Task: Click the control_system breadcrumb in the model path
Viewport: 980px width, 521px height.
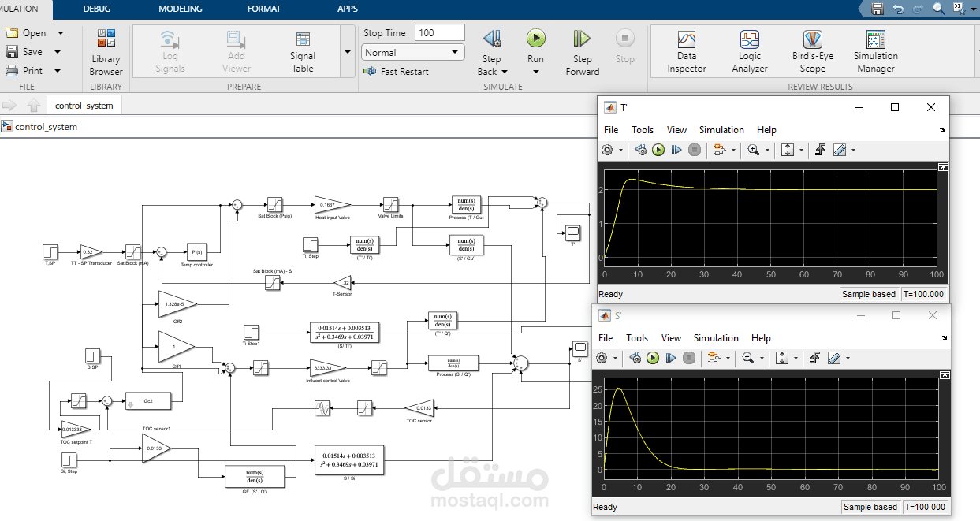Action: click(x=46, y=127)
